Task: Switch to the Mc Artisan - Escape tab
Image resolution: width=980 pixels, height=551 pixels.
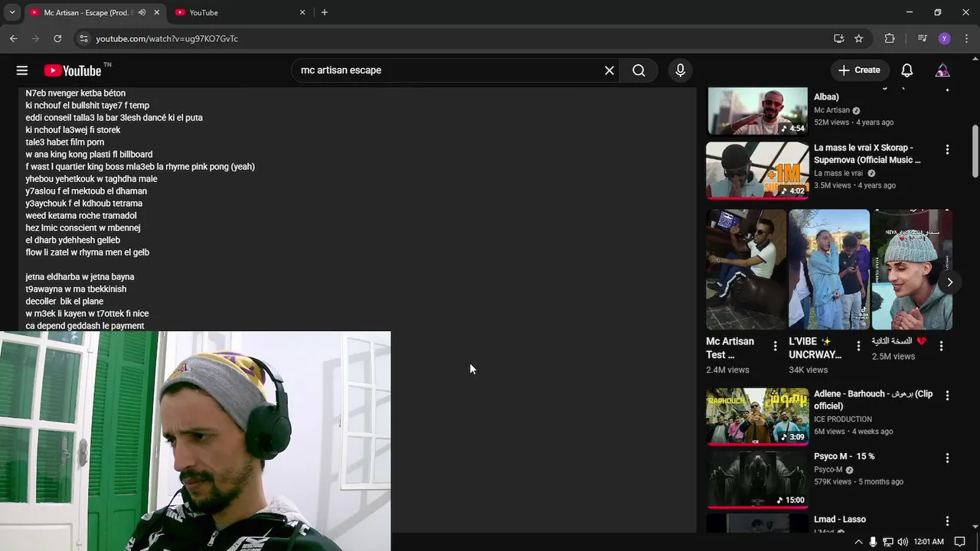Action: click(87, 12)
